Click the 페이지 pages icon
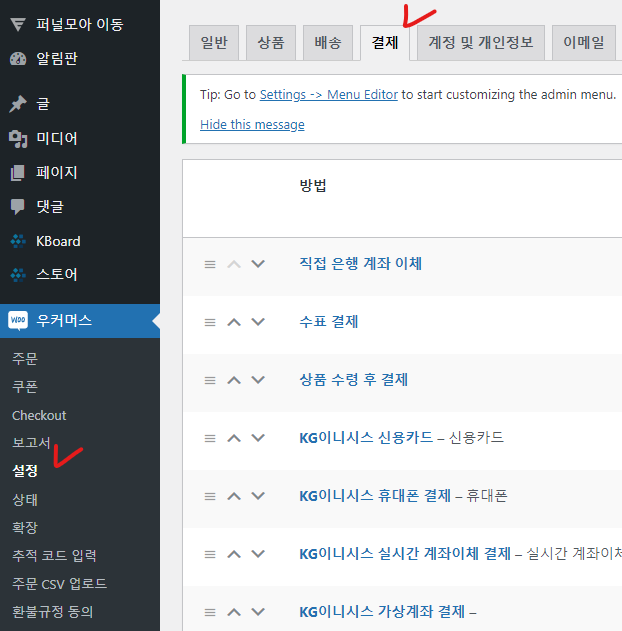The image size is (622, 631). [x=18, y=173]
